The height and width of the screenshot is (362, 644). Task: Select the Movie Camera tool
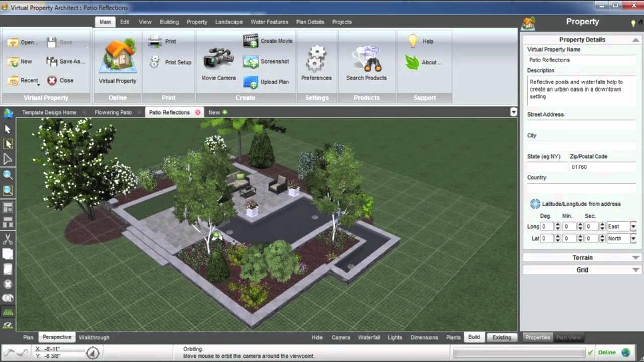pyautogui.click(x=217, y=59)
